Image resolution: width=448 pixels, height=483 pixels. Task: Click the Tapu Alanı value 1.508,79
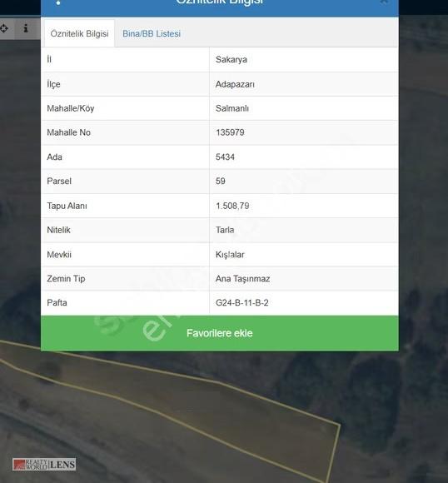click(232, 206)
